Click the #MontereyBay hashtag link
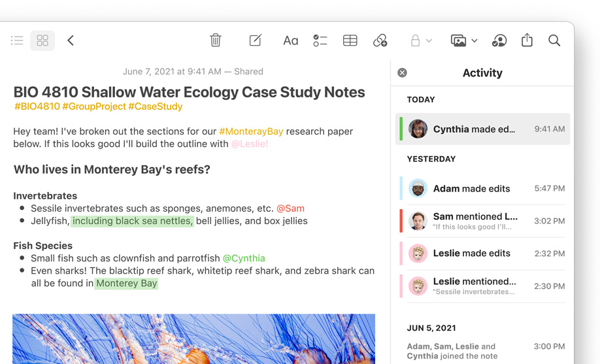Viewport: 600px width, 364px height. pyautogui.click(x=251, y=131)
